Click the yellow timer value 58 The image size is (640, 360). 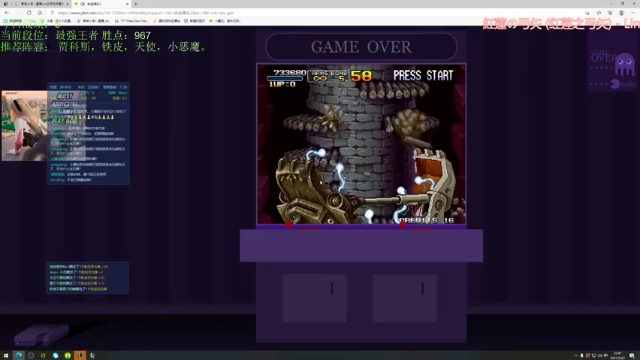(x=361, y=76)
